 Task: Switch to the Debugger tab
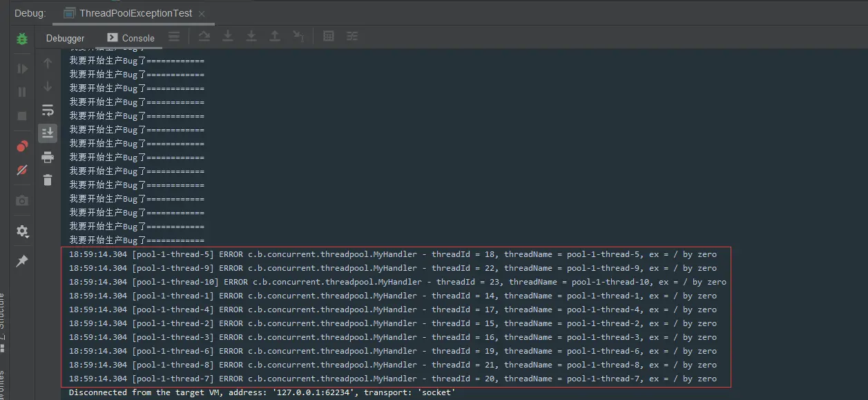pyautogui.click(x=66, y=38)
